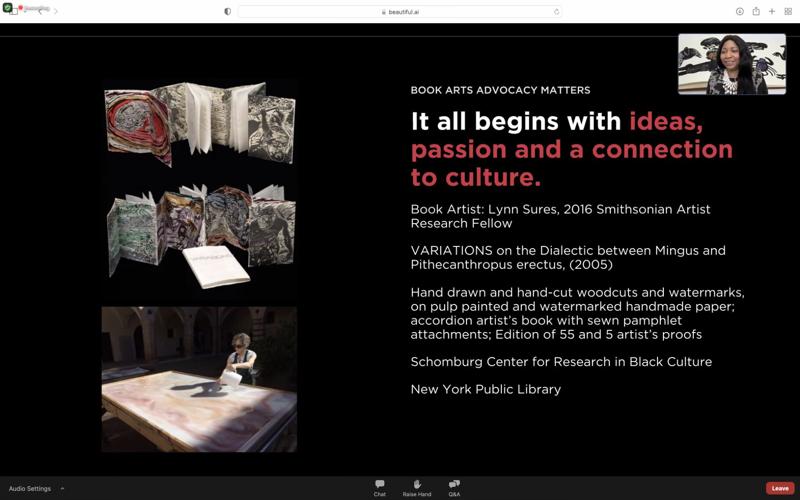The image size is (800, 500).
Task: Click the Zoom recording indicator
Action: [30, 8]
